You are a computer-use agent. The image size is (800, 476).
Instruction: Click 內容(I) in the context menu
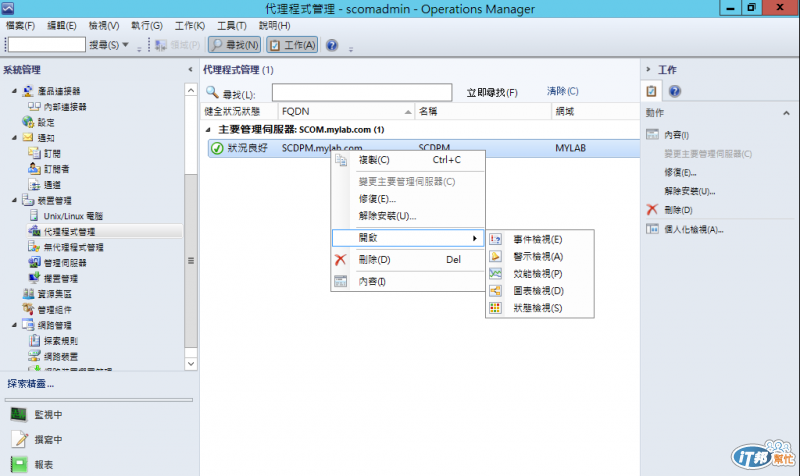tap(408, 281)
